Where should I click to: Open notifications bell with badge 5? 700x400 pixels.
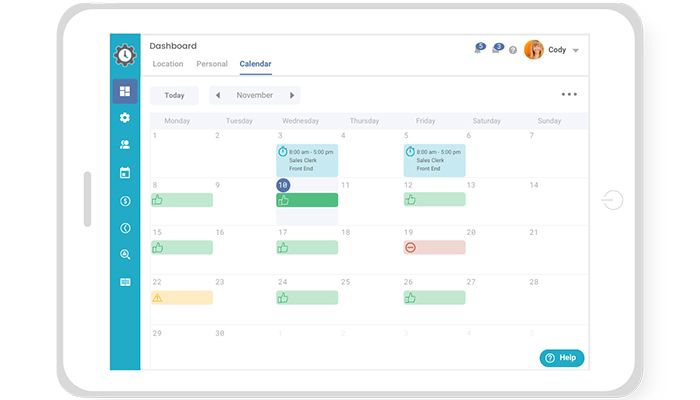click(x=479, y=49)
